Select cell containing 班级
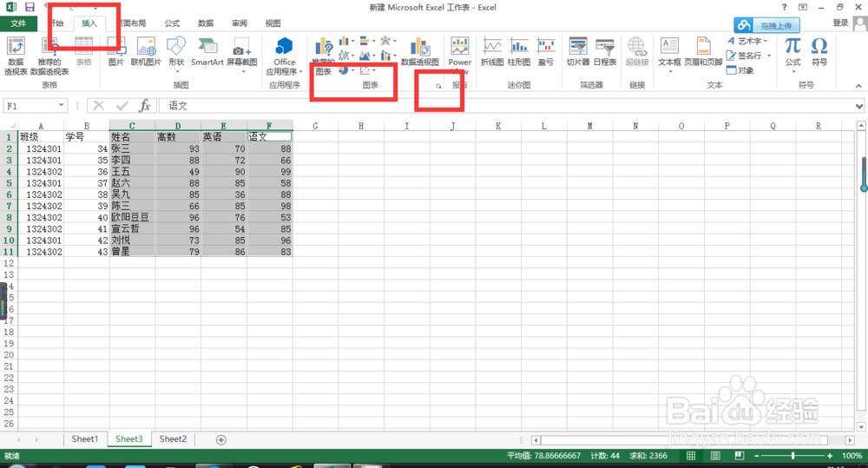The height and width of the screenshot is (468, 868). [x=41, y=137]
